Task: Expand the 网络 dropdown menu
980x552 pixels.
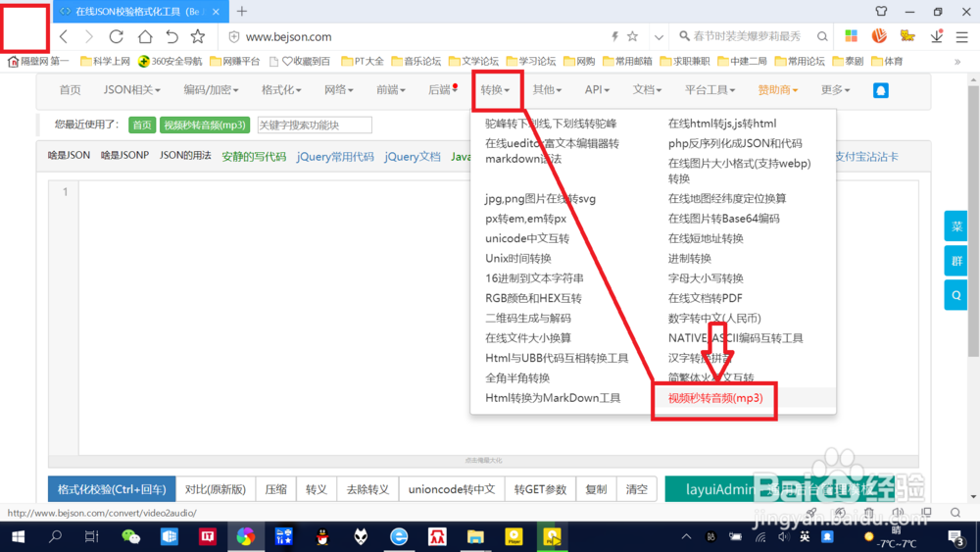Action: click(339, 90)
